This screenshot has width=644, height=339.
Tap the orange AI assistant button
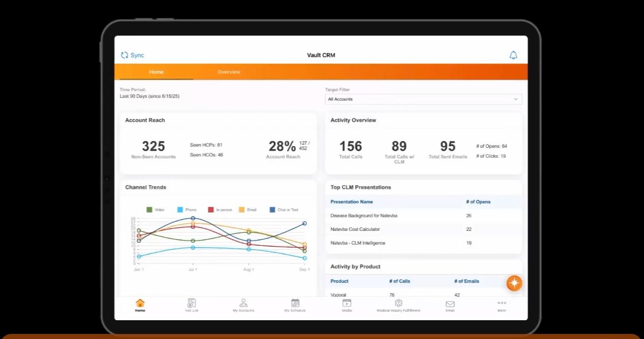click(514, 283)
